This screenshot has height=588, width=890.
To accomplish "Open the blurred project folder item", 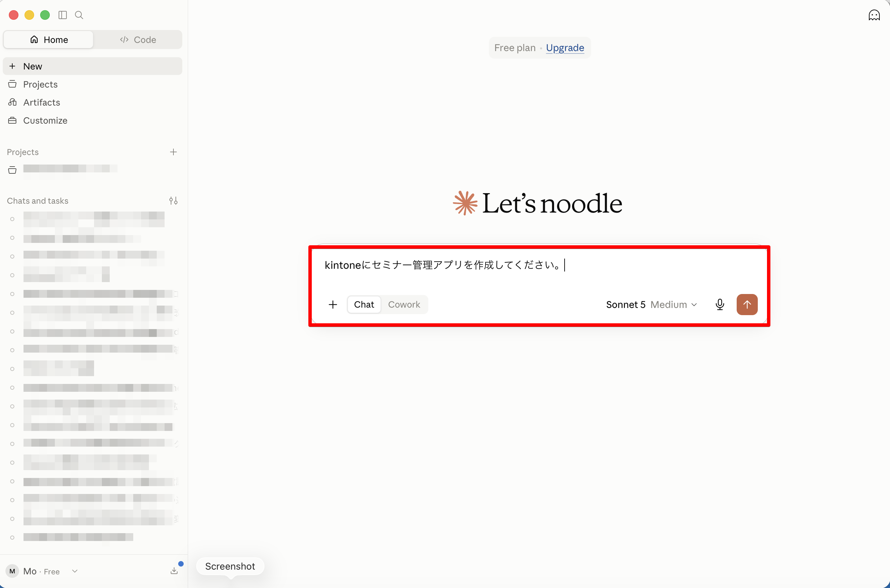I will 92,170.
